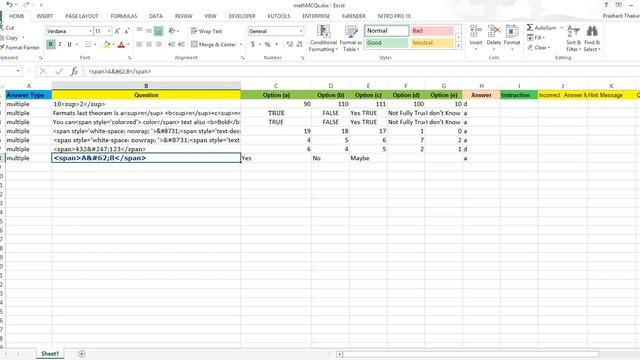Expand AutoSum dropdown arrow
Screen dimensions: 640x360
pos(562,28)
